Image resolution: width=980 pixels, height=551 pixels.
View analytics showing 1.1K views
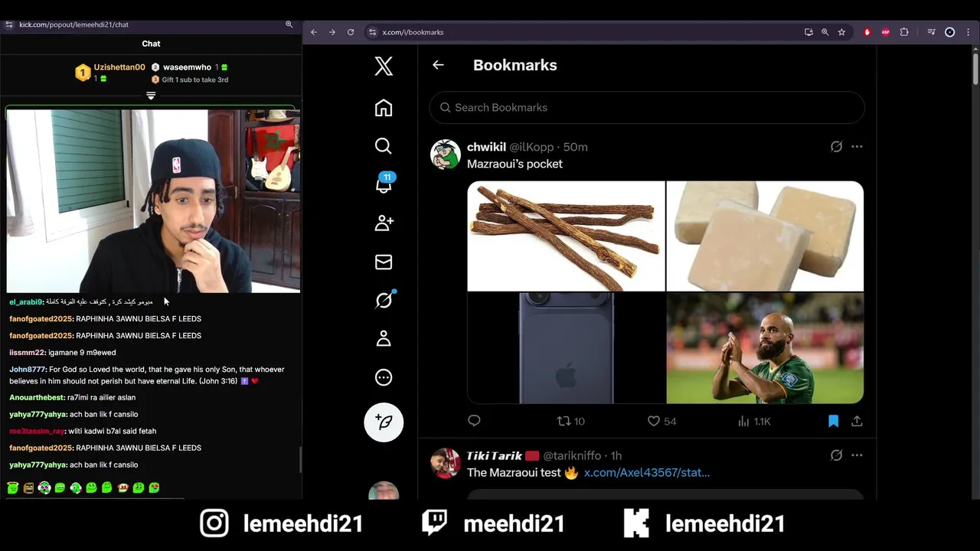point(753,421)
